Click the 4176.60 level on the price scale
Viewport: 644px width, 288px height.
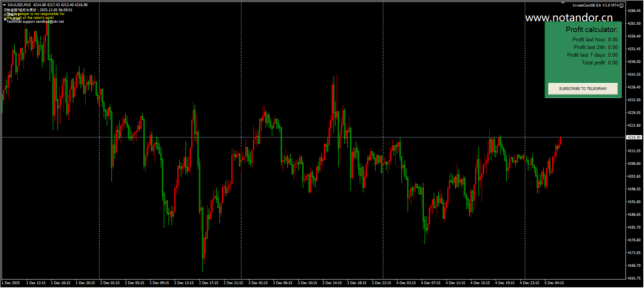coord(634,240)
